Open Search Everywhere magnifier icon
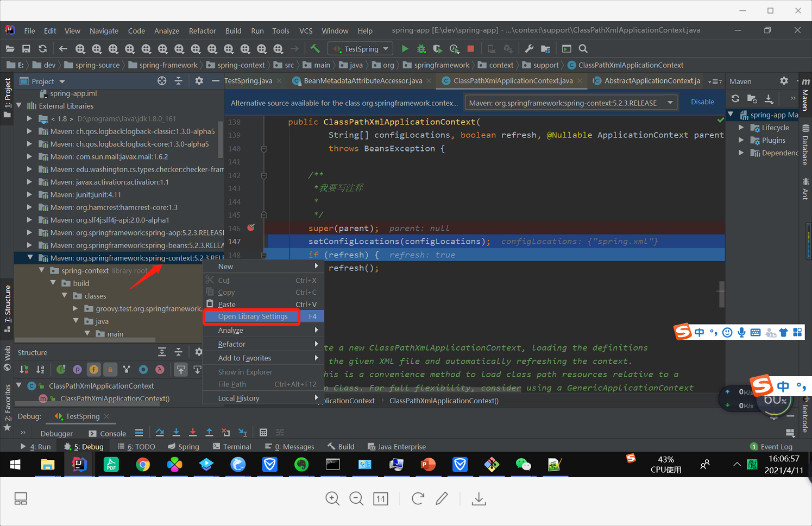Image resolution: width=812 pixels, height=526 pixels. tap(583, 49)
